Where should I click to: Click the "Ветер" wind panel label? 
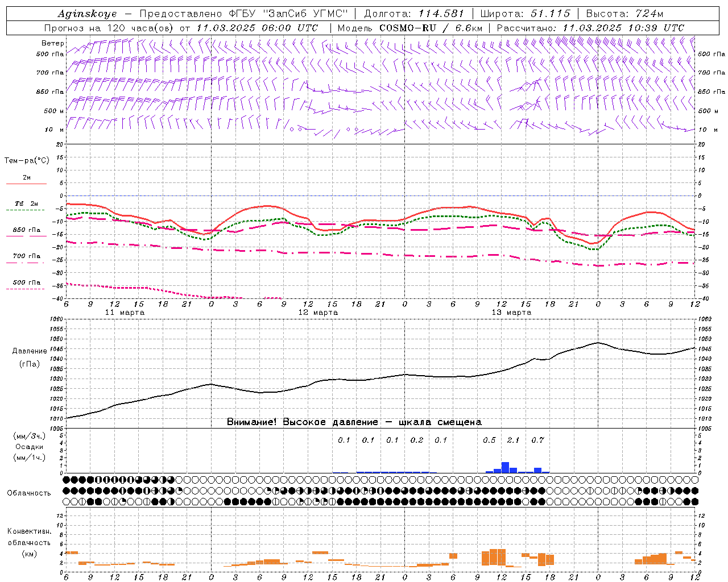pos(53,43)
